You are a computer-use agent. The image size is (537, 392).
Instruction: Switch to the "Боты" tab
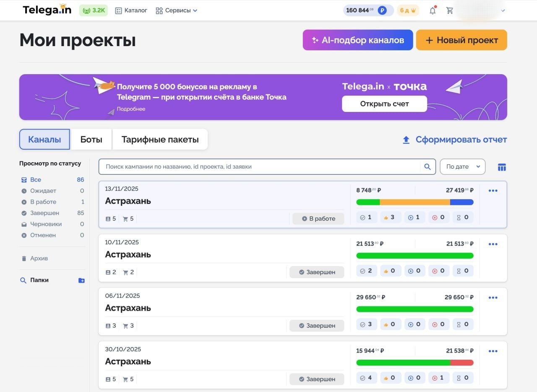tap(91, 140)
